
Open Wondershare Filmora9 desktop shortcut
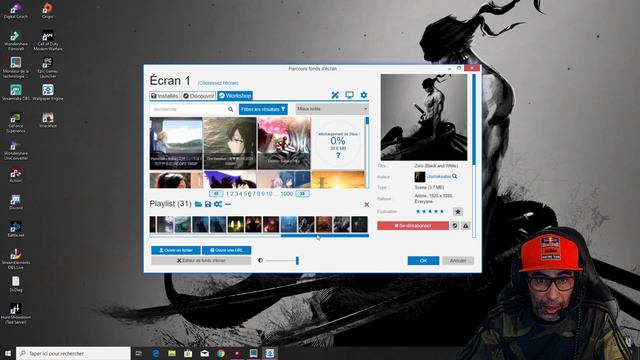coord(16,40)
